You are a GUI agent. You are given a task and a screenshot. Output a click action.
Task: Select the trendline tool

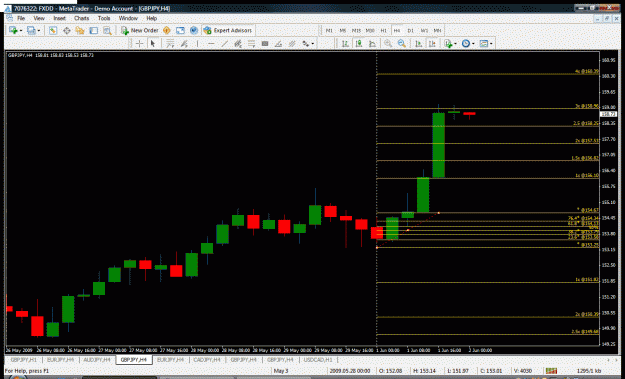click(x=224, y=43)
